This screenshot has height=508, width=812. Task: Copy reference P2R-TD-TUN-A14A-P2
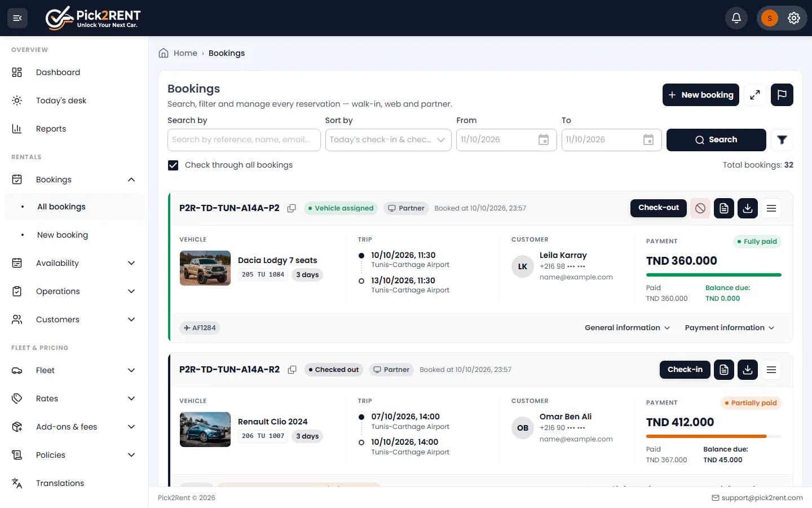pyautogui.click(x=292, y=208)
